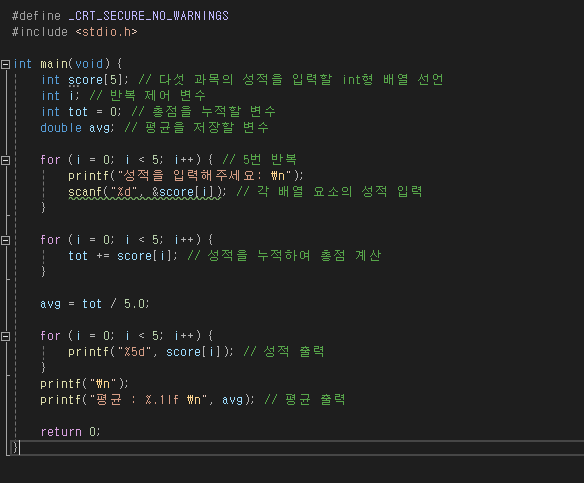Click the 'avg' variable in assignment line
Screen dimensions: 584x483
pos(50,305)
